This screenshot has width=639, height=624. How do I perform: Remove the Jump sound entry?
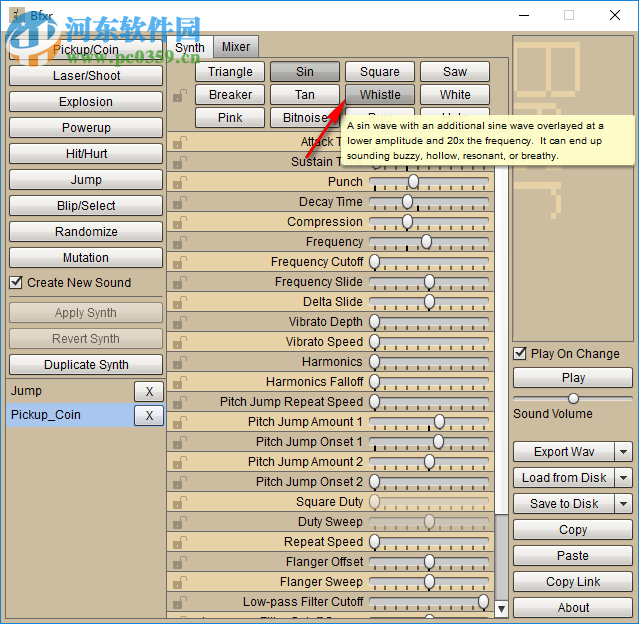pos(149,392)
